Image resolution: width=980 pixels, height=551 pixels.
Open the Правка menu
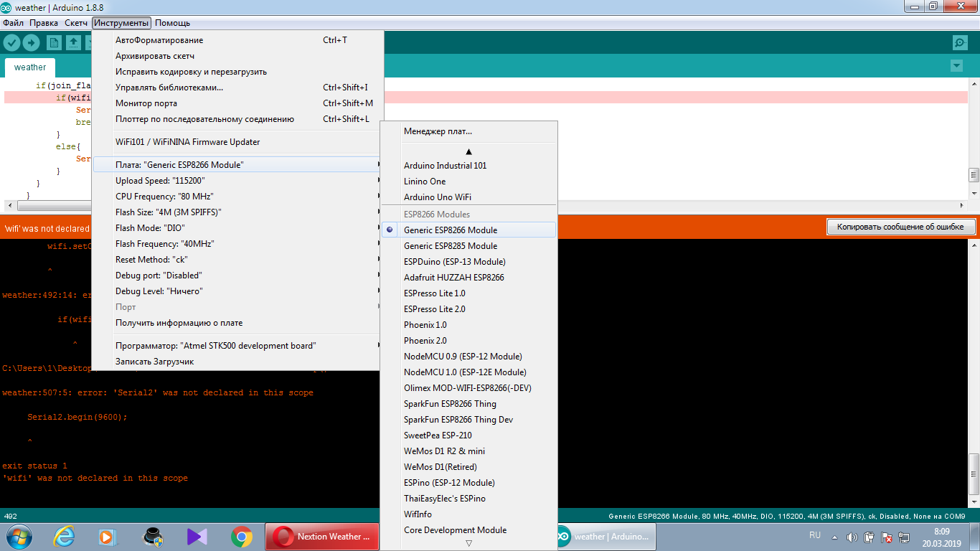tap(44, 23)
